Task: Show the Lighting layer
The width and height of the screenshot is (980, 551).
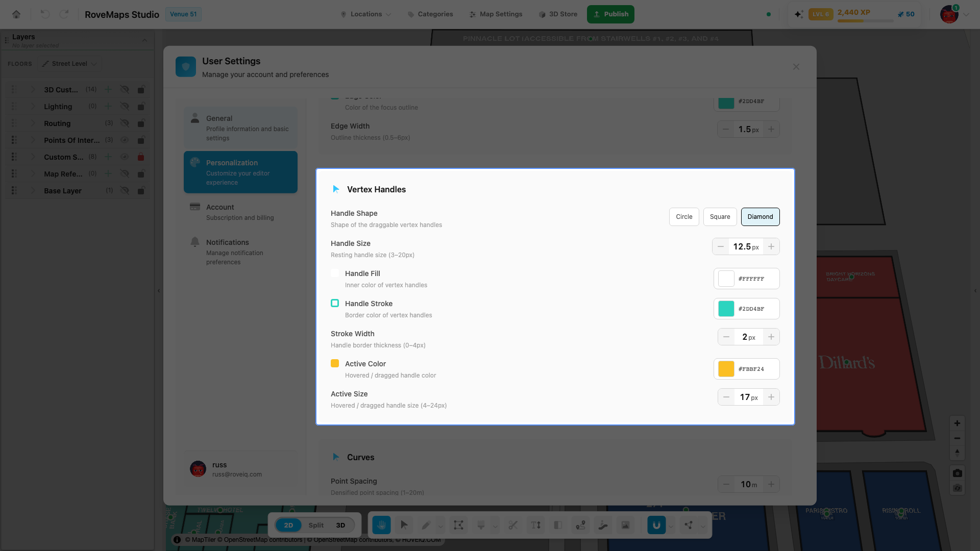Action: [125, 106]
